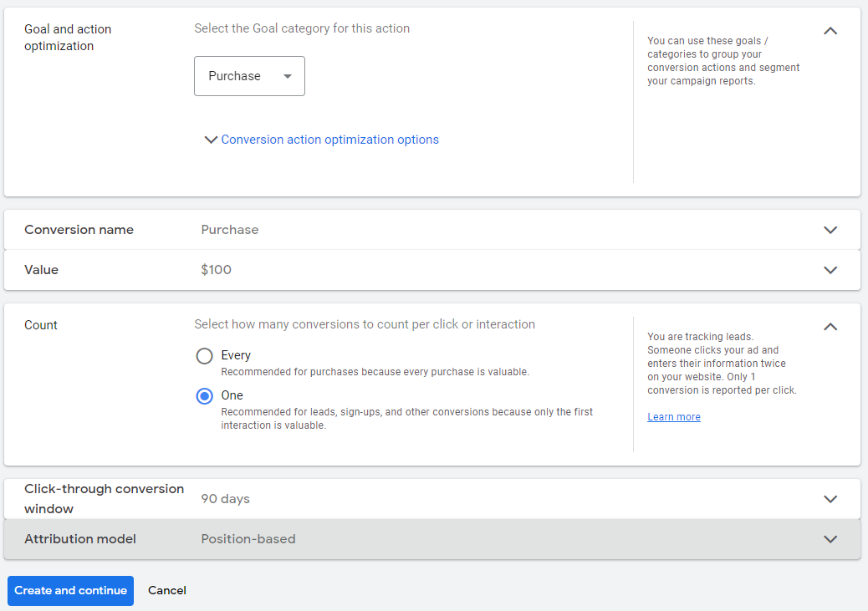Viewport: 868px width, 611px height.
Task: Expand the Click-through conversion window chevron
Action: [x=830, y=498]
